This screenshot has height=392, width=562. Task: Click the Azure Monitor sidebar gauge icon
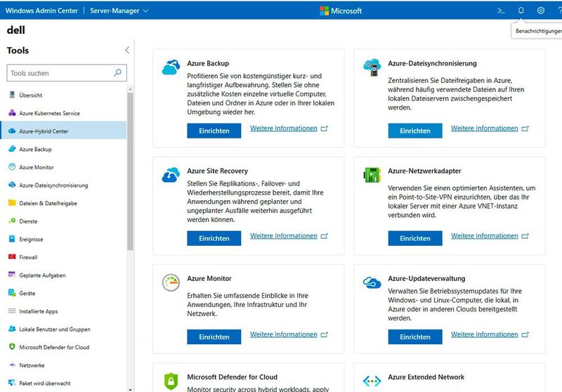point(12,166)
